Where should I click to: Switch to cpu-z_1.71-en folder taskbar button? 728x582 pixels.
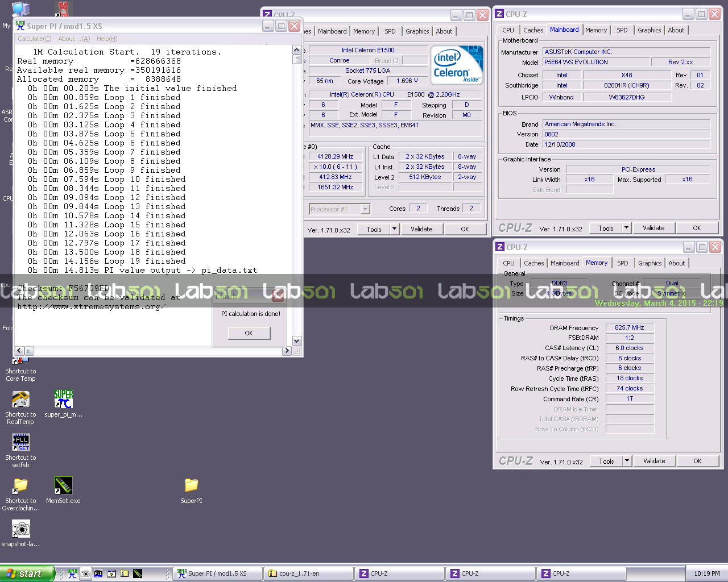click(x=309, y=573)
